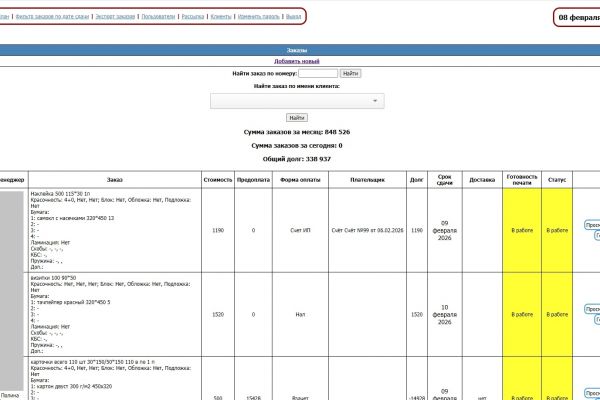Click the 'Просм…' button in the визитки row
The height and width of the screenshot is (400, 600).
[x=592, y=309]
